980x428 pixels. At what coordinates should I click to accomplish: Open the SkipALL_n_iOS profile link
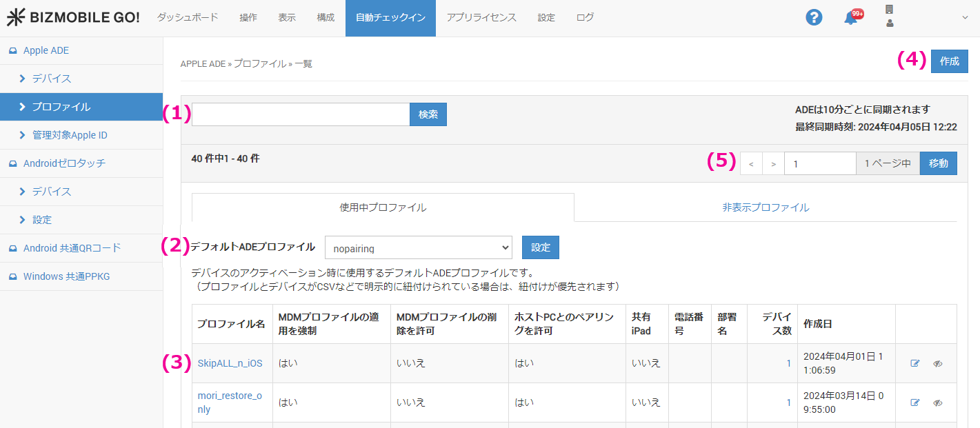(230, 363)
